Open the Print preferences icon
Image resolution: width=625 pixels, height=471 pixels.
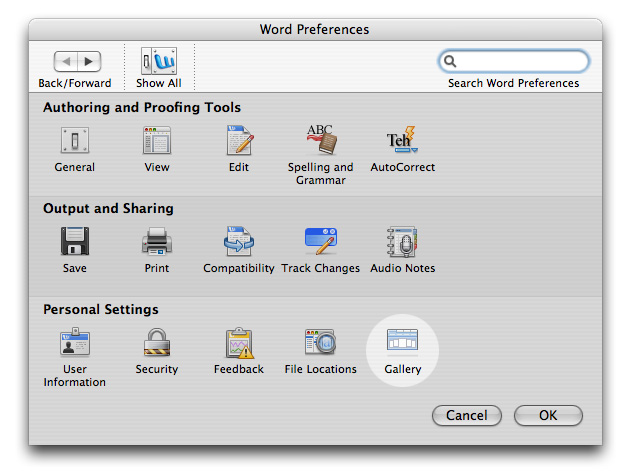(x=157, y=241)
